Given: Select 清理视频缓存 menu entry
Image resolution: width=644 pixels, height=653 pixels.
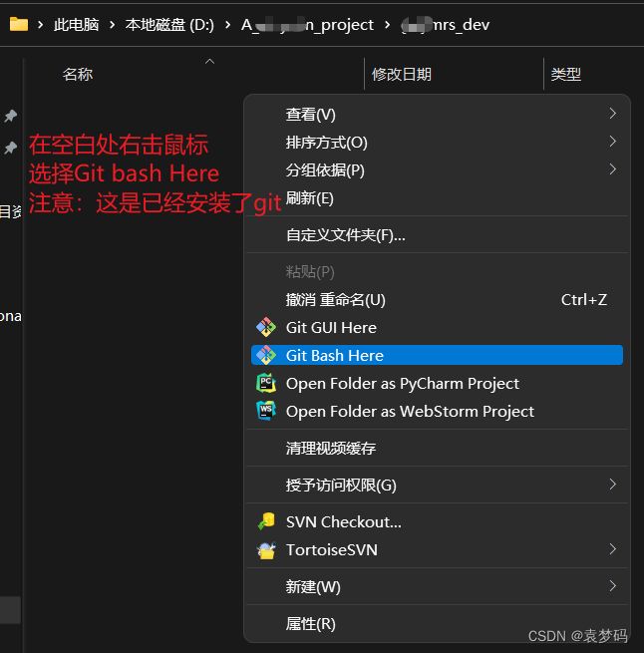Looking at the screenshot, I should (x=437, y=448).
